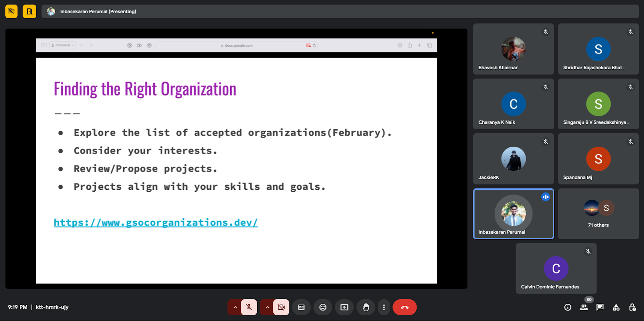Click muted mic icon on Singaraju tile
The width and height of the screenshot is (644, 321).
click(631, 87)
